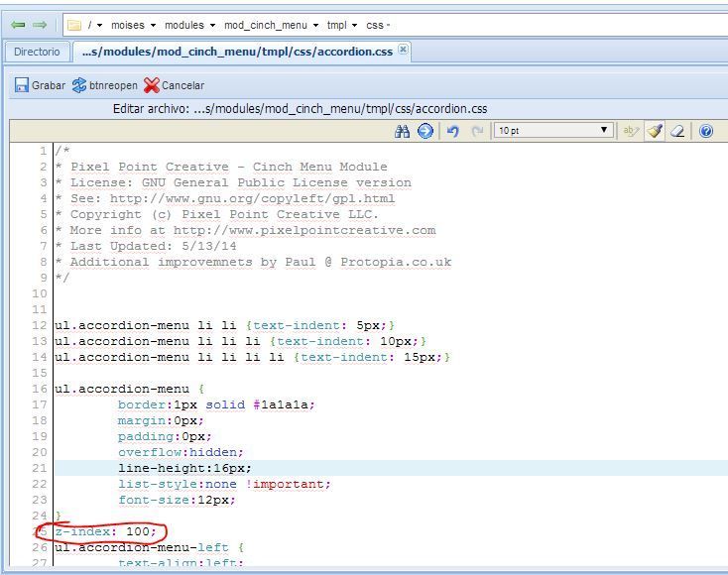The width and height of the screenshot is (728, 575).
Task: Expand the mod_cinch_menu path dropdown arrow
Action: point(315,26)
